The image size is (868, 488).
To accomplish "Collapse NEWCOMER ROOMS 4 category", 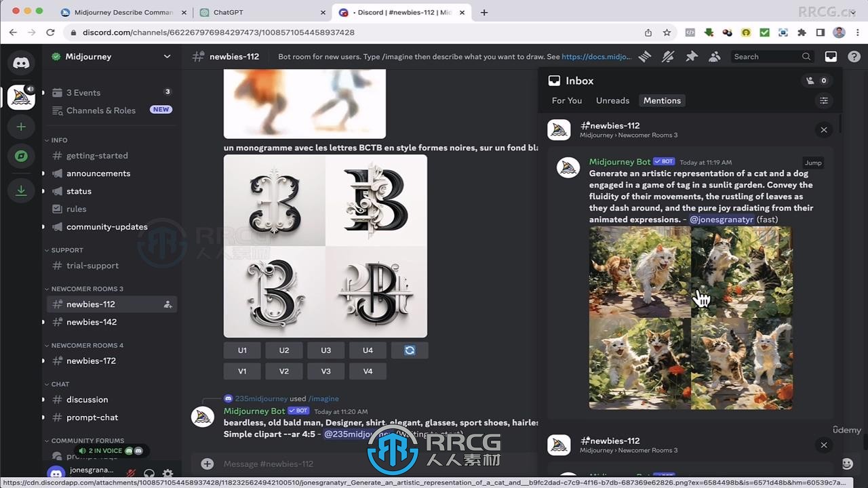I will tap(84, 346).
